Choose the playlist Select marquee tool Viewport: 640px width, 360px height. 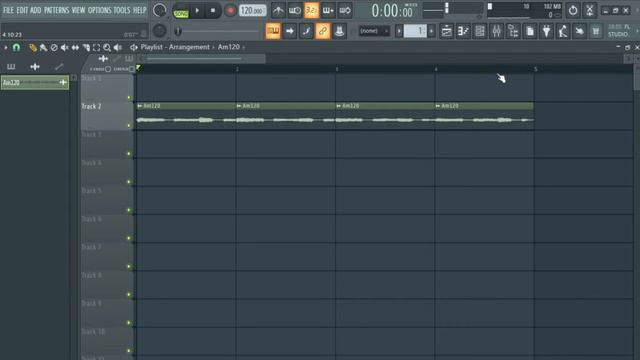(96, 48)
